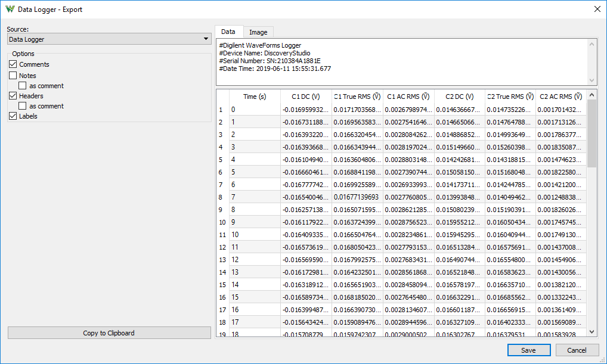Click cell 0.016685562... in C2 True RMS
The image size is (607, 364).
510,297
